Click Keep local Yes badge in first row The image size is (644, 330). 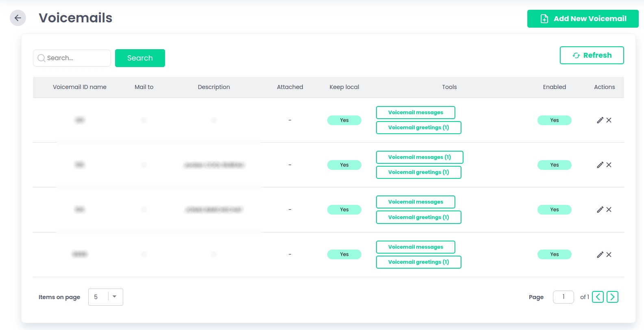344,120
